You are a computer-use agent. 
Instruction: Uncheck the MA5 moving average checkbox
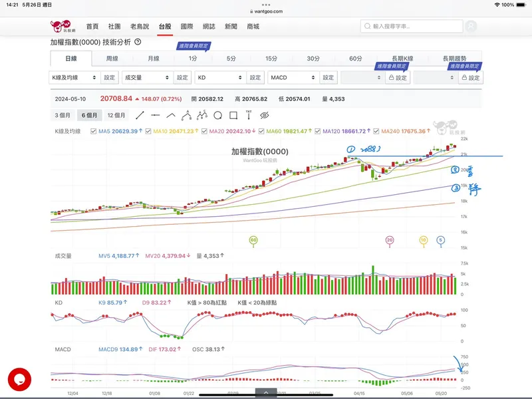point(94,131)
